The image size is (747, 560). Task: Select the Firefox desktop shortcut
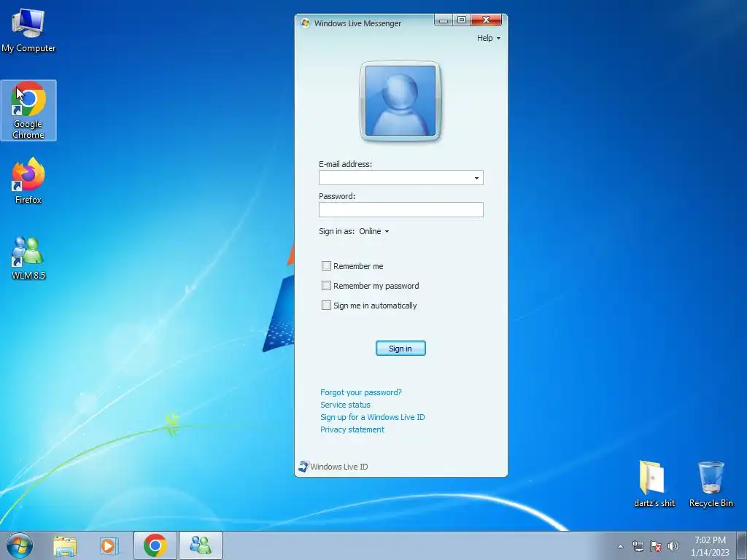pos(28,181)
